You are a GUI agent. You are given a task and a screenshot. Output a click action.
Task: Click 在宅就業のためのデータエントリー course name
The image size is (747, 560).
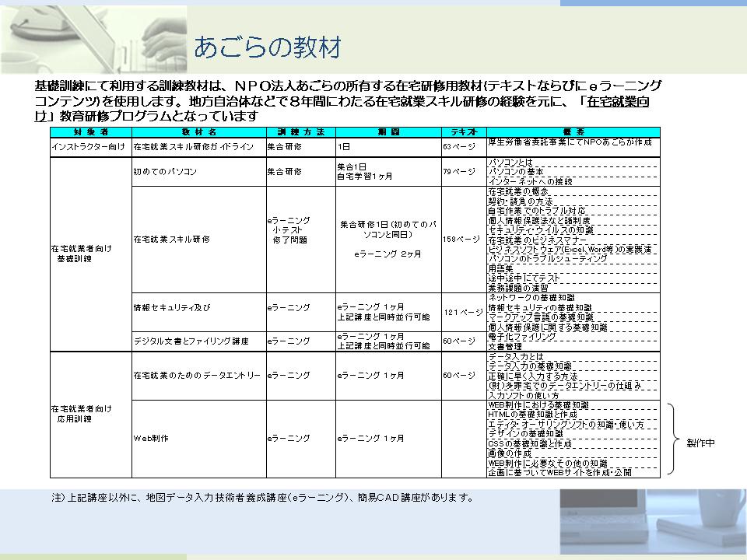197,375
